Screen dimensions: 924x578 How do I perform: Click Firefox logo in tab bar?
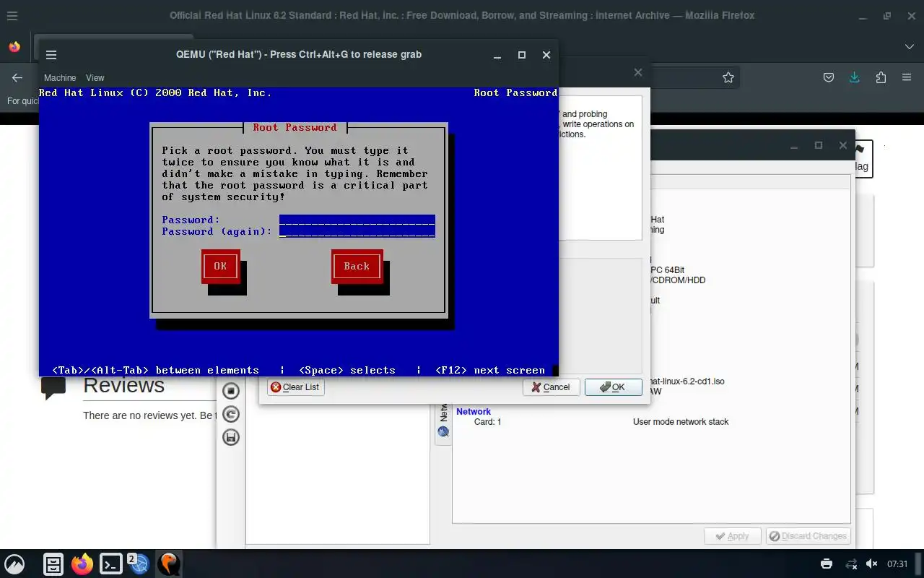[x=14, y=47]
